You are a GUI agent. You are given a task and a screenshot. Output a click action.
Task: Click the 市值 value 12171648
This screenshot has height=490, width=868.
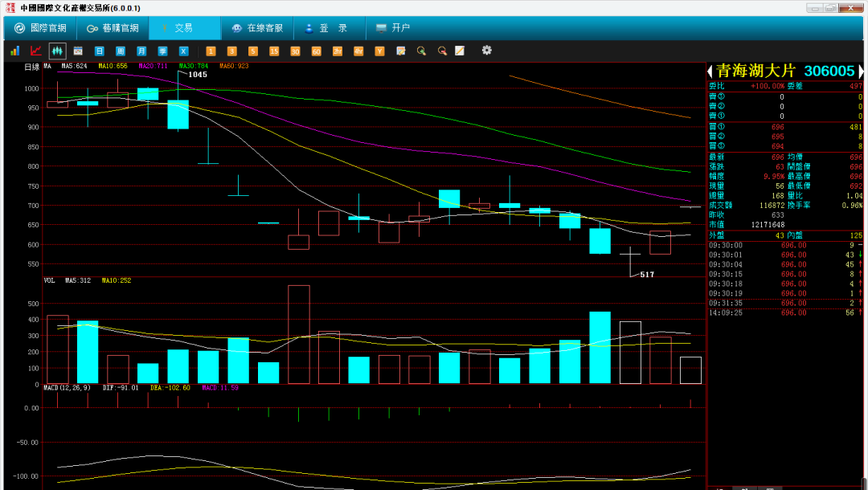tap(768, 225)
